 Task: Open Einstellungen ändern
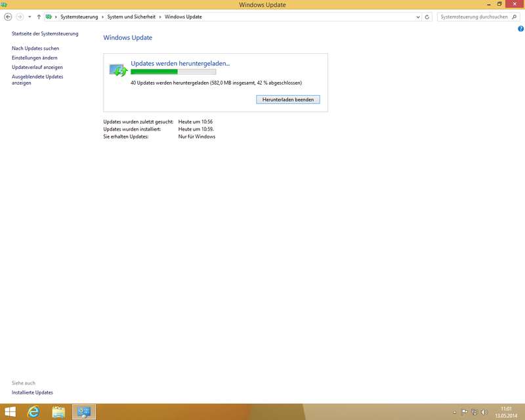click(35, 58)
